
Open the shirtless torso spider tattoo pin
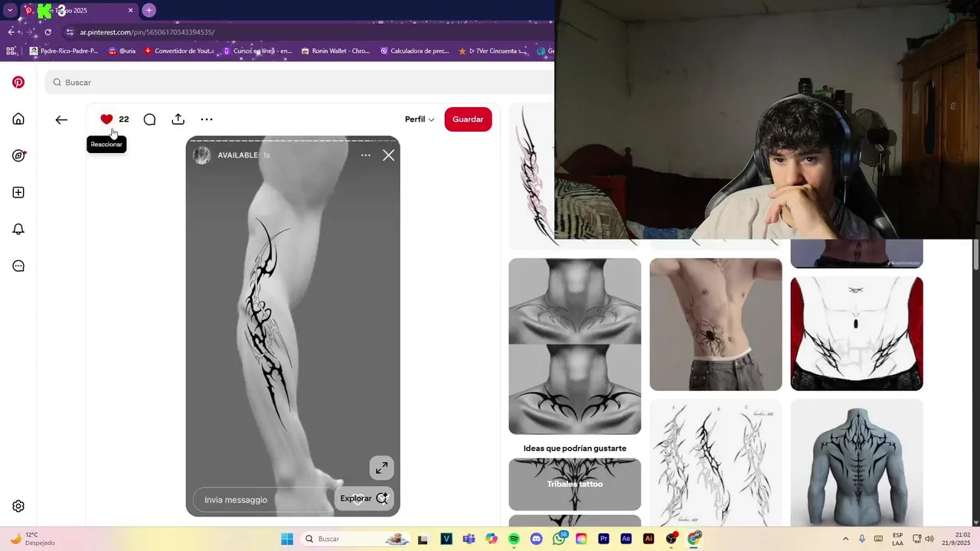(716, 324)
